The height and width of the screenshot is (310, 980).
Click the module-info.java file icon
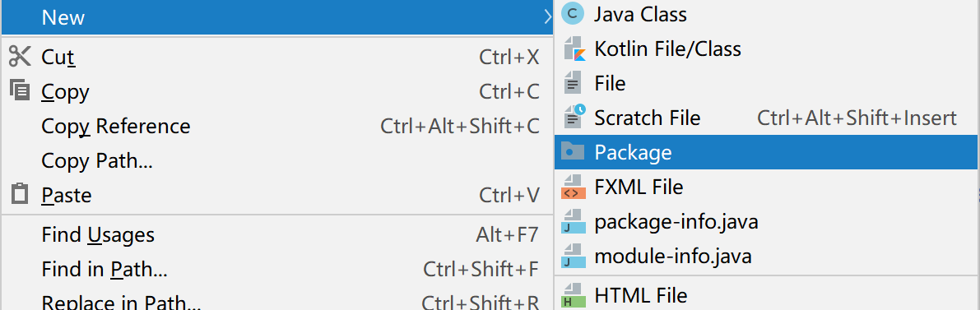click(574, 257)
